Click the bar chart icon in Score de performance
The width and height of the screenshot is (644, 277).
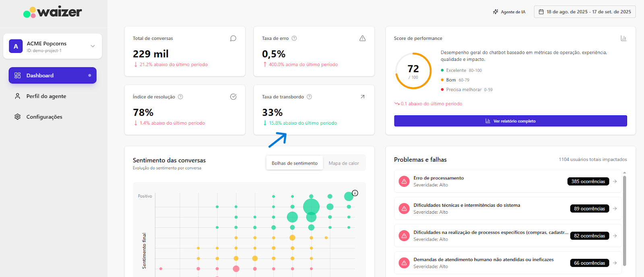click(x=623, y=38)
